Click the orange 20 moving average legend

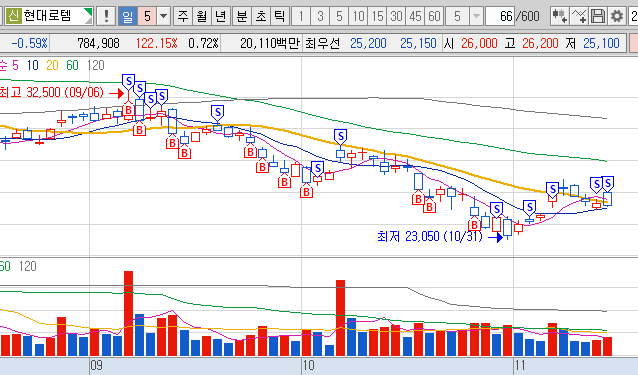(52, 65)
